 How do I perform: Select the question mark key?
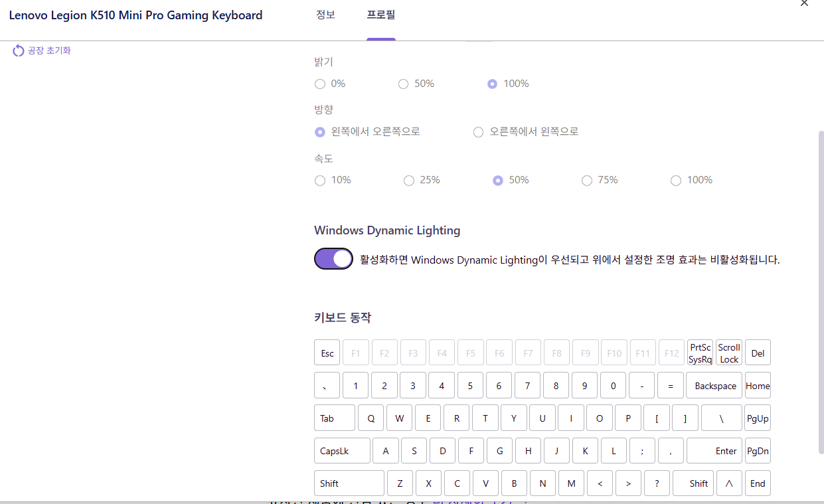657,483
